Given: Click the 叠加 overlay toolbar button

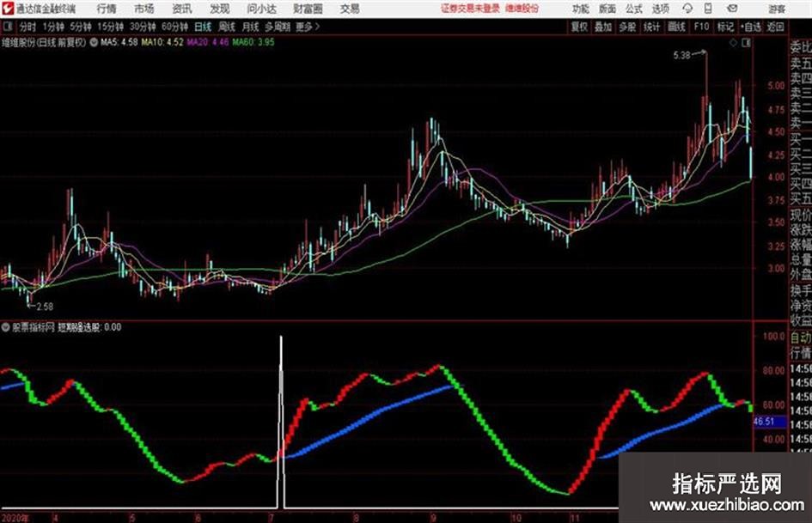Looking at the screenshot, I should [x=603, y=27].
